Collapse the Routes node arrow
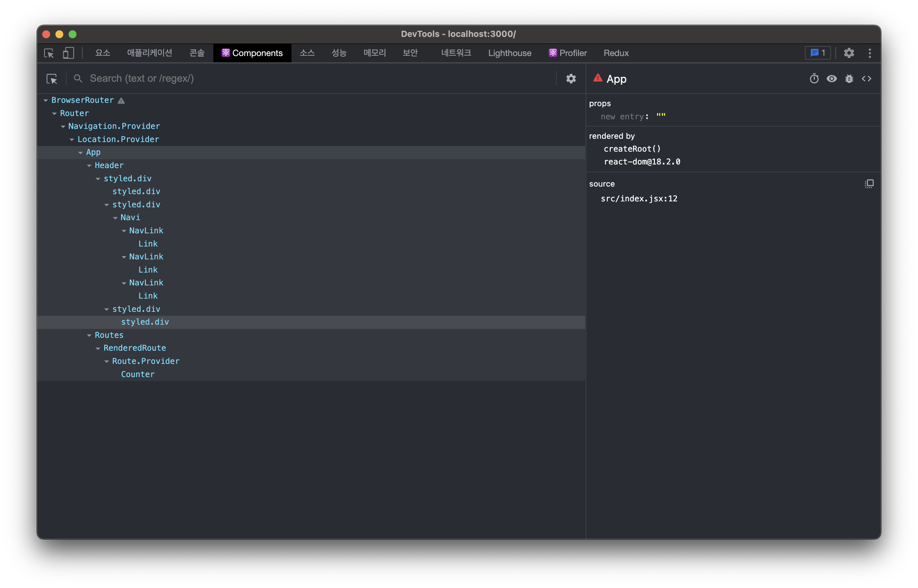918x588 pixels. click(x=89, y=335)
